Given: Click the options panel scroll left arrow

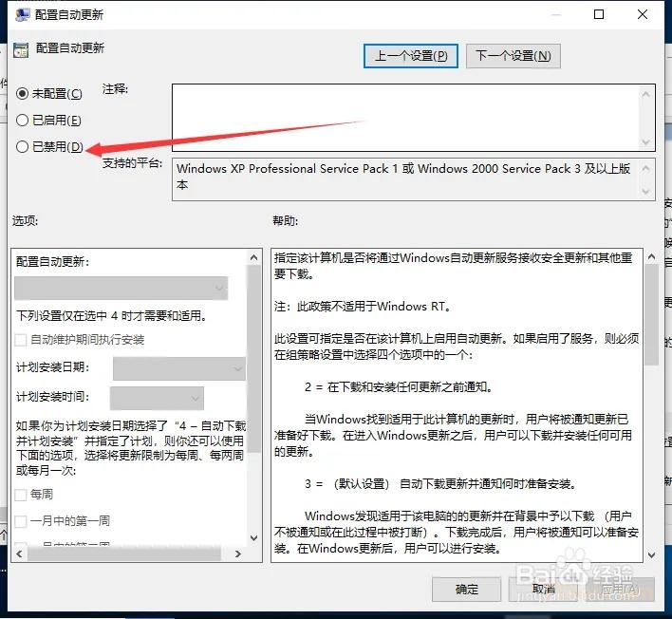Looking at the screenshot, I should click(x=19, y=553).
